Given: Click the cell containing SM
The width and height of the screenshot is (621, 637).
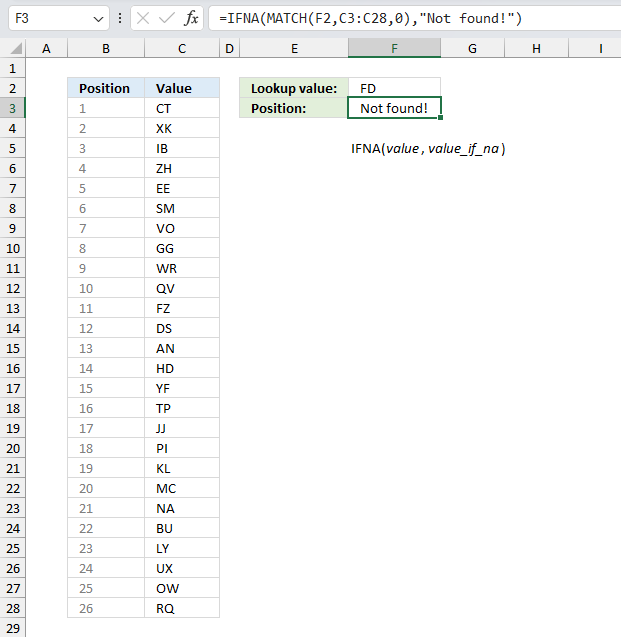Looking at the screenshot, I should coord(182,208).
